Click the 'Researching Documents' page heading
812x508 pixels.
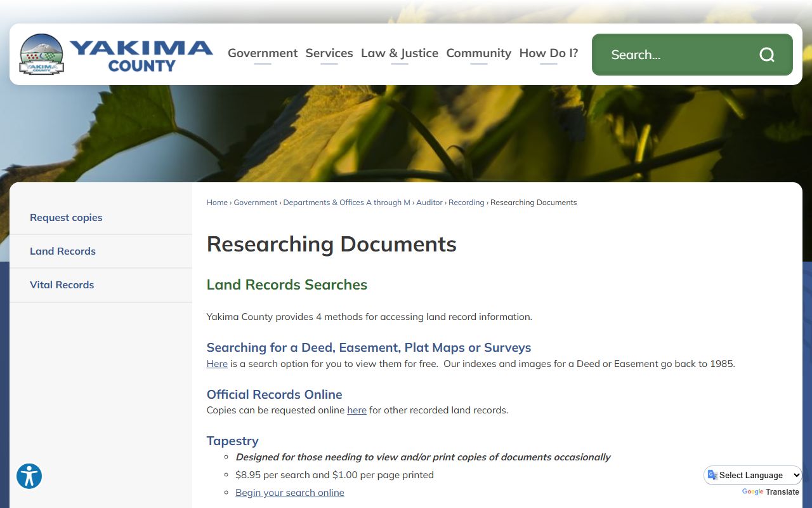(332, 244)
